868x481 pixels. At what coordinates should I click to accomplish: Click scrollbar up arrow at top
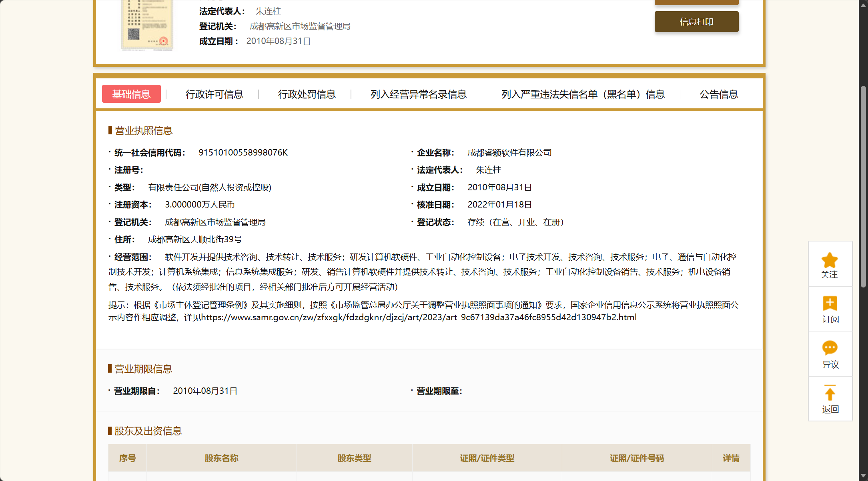pos(863,5)
